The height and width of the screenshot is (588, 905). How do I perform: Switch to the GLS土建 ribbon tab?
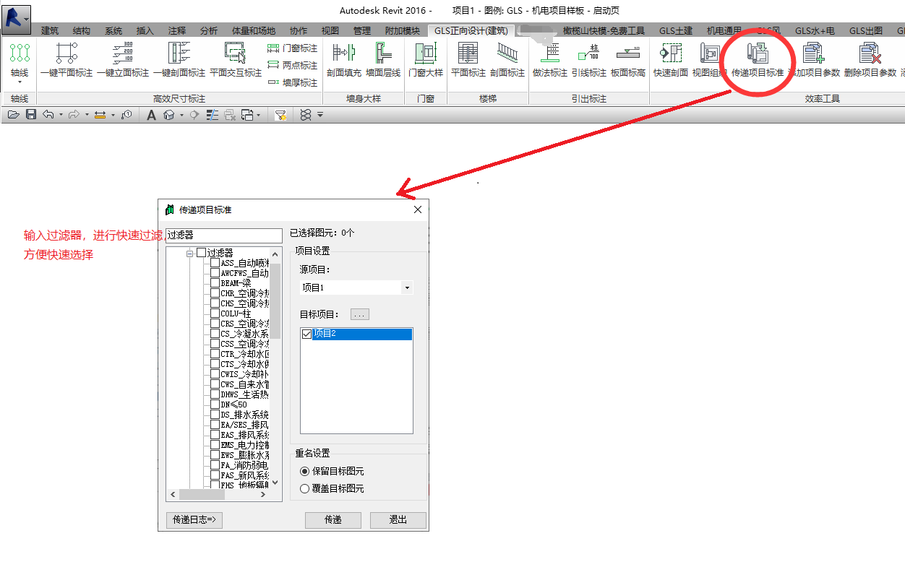676,30
